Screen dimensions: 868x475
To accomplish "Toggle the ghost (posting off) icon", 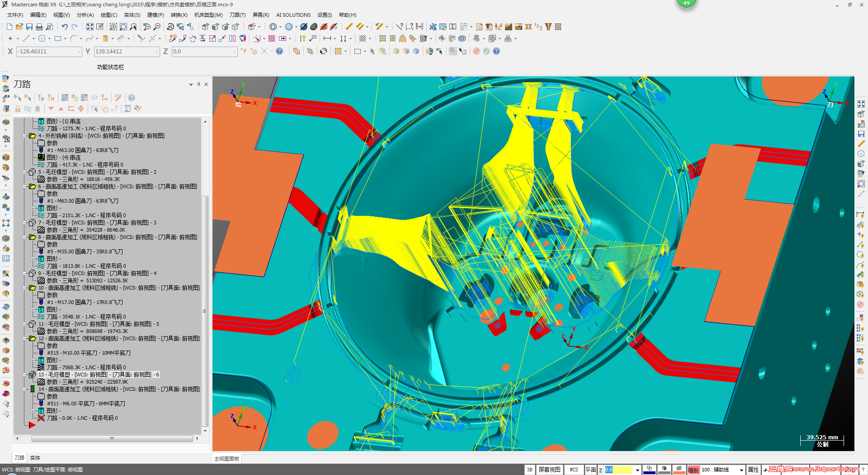I will coord(38,109).
